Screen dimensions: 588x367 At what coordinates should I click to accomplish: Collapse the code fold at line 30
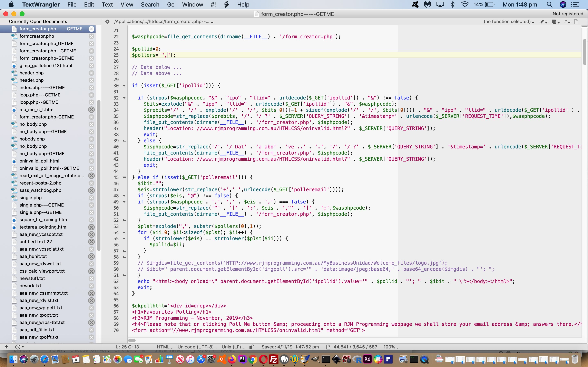(124, 86)
